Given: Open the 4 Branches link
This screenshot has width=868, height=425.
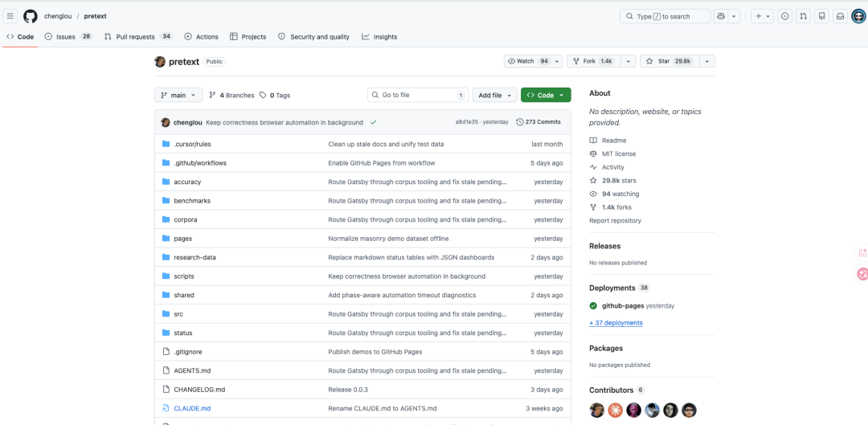Looking at the screenshot, I should click(231, 95).
